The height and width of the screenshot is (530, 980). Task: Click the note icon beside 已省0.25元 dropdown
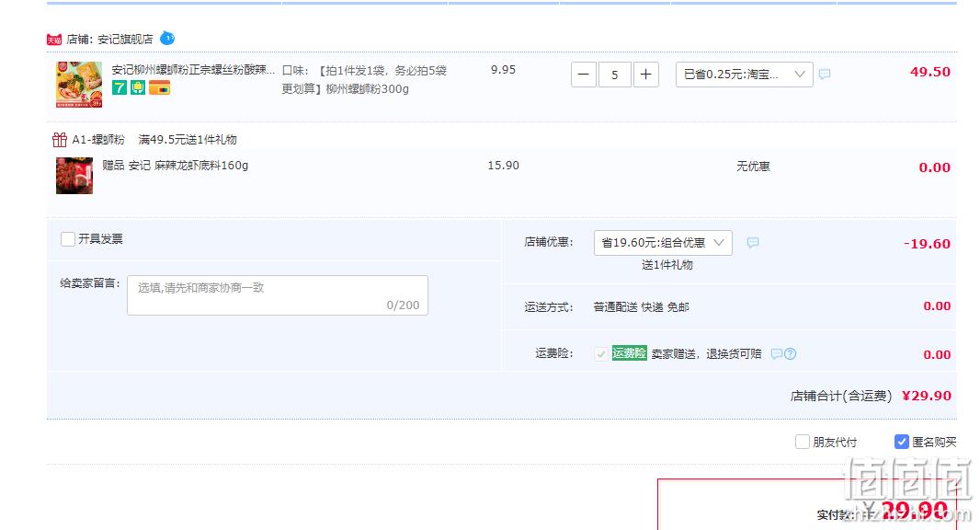[x=825, y=75]
